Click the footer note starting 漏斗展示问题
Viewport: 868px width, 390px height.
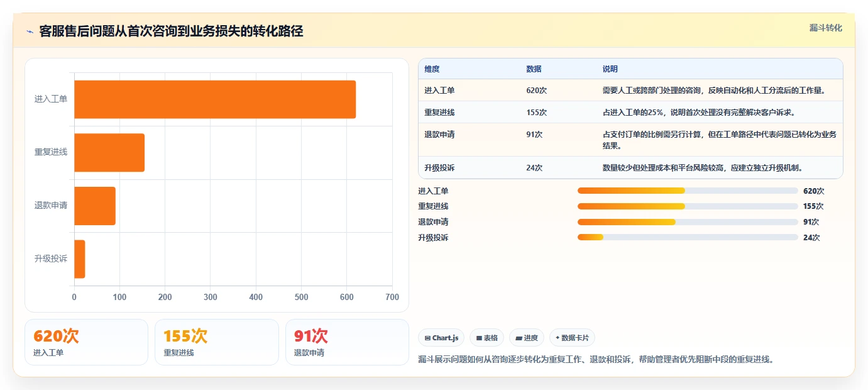pos(596,360)
